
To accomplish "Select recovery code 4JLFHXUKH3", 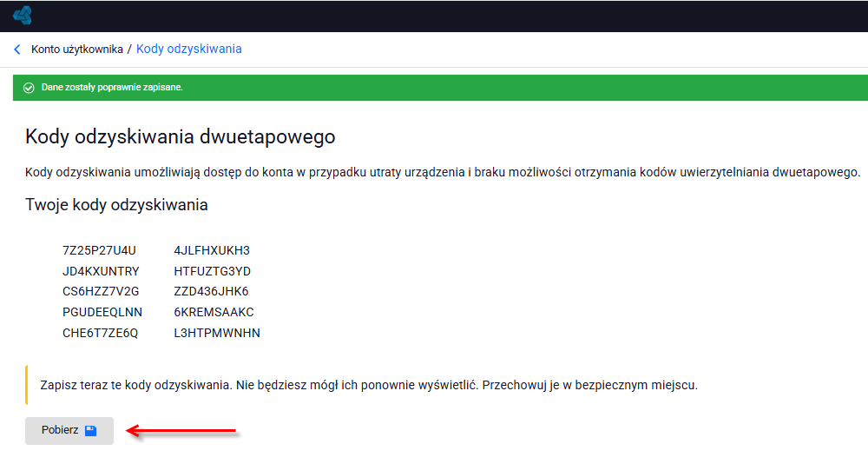I will coord(212,250).
